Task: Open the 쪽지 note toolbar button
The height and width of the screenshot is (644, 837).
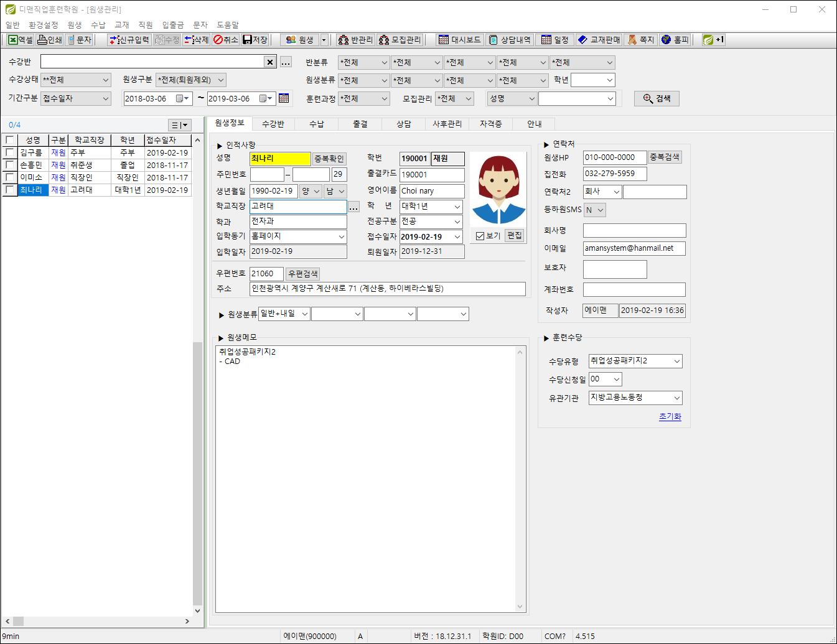Action: pyautogui.click(x=641, y=40)
